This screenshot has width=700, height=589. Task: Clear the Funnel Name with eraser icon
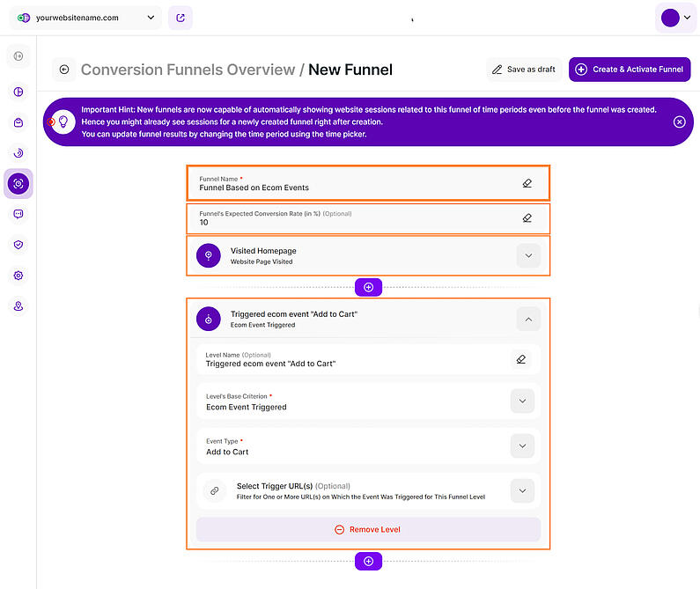[x=527, y=183]
